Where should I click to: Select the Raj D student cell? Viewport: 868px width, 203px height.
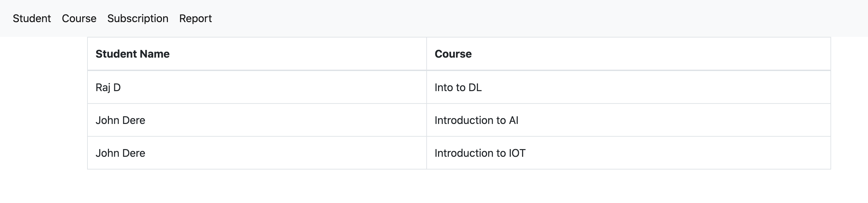pos(108,87)
